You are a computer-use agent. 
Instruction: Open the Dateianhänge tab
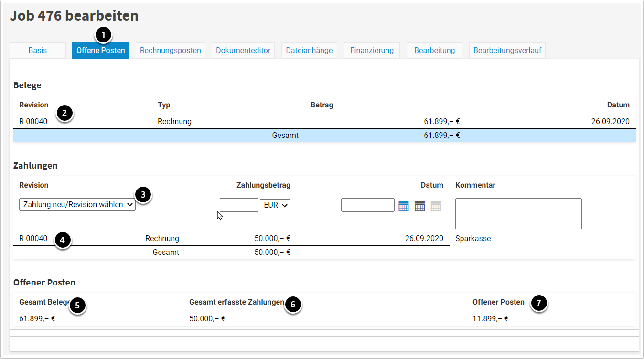click(309, 50)
